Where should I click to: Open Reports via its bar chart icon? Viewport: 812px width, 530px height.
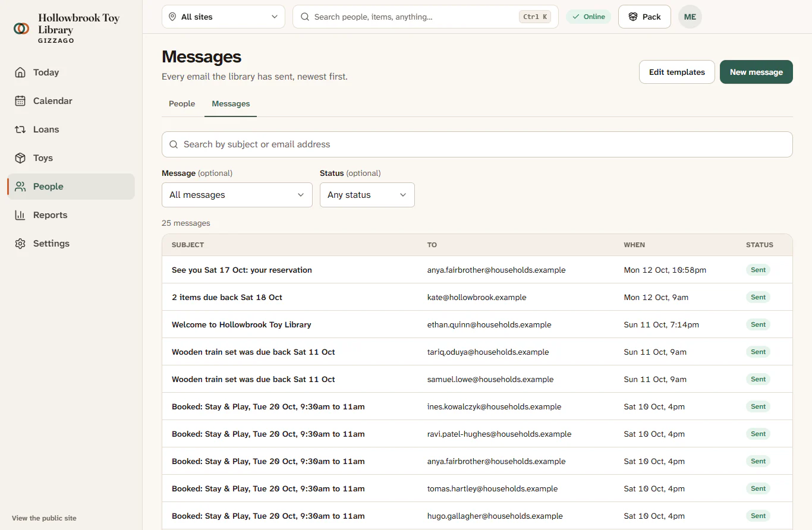coord(20,215)
